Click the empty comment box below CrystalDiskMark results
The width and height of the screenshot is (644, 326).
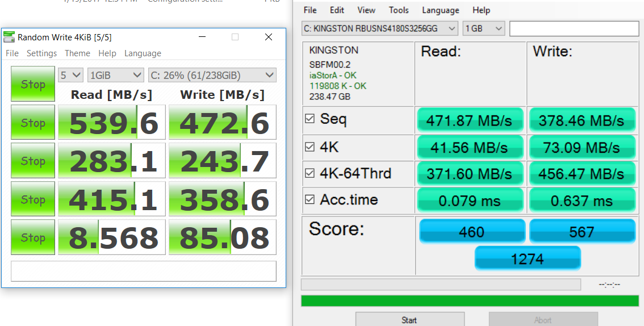point(143,271)
